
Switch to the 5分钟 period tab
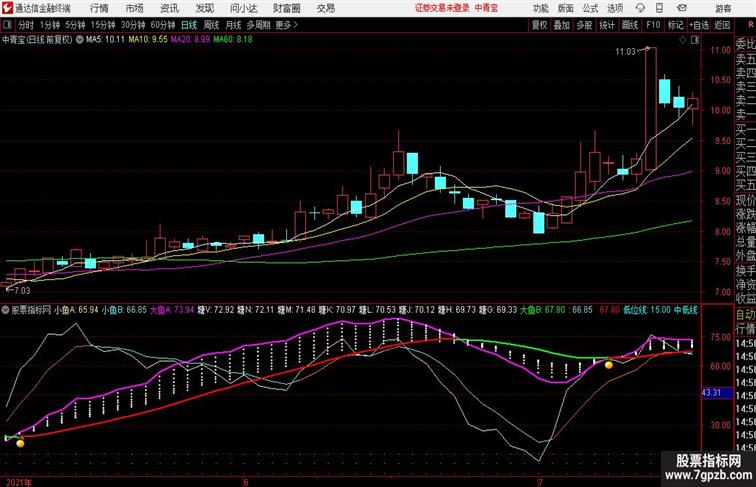pyautogui.click(x=75, y=25)
